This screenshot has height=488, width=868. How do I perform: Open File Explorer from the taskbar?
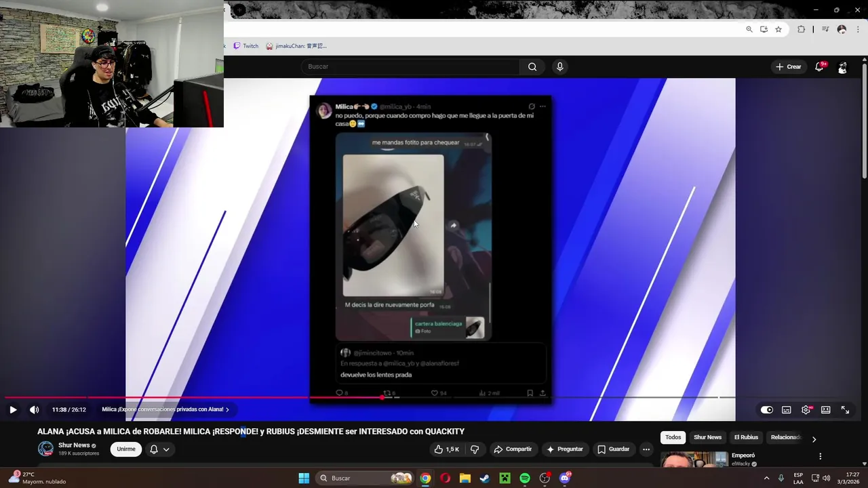[465, 479]
